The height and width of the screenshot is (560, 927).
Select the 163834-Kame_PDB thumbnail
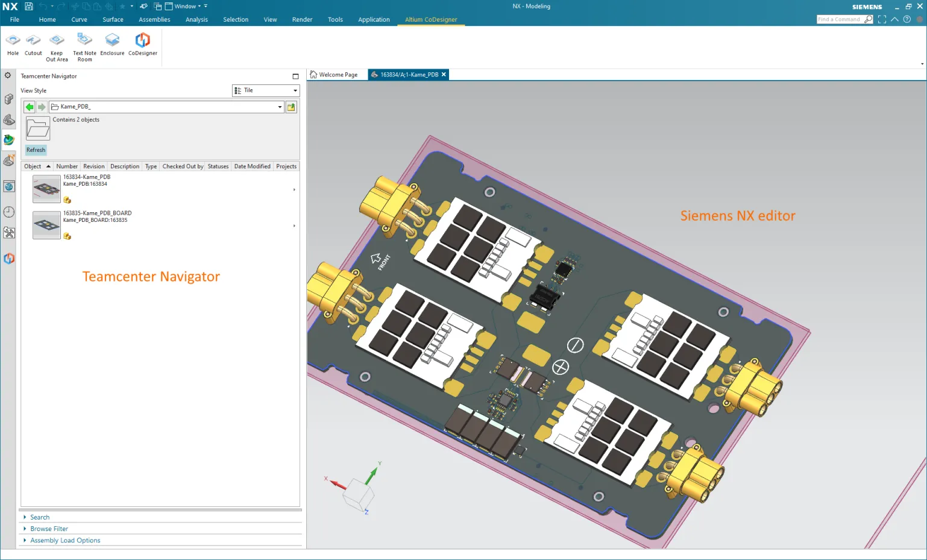point(46,189)
